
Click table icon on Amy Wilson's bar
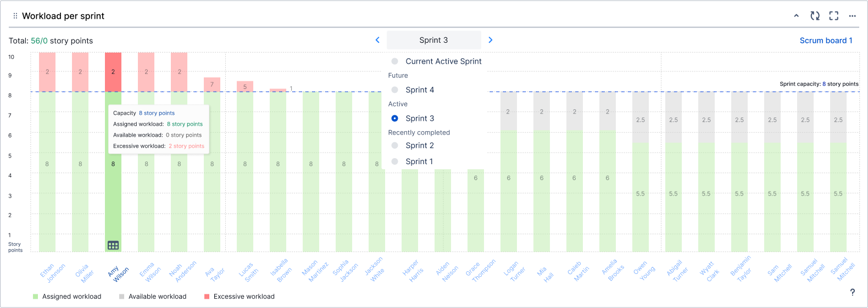click(x=113, y=245)
